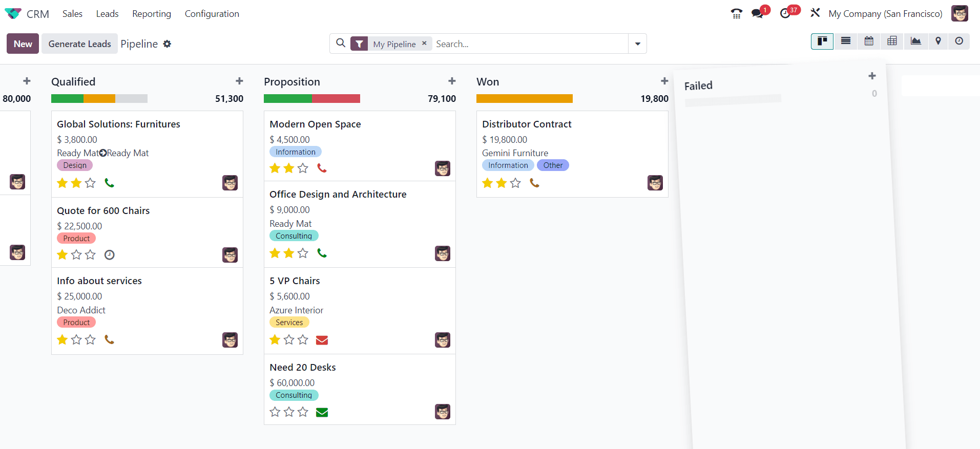Open the user avatar menu at top right

pyautogui.click(x=960, y=14)
